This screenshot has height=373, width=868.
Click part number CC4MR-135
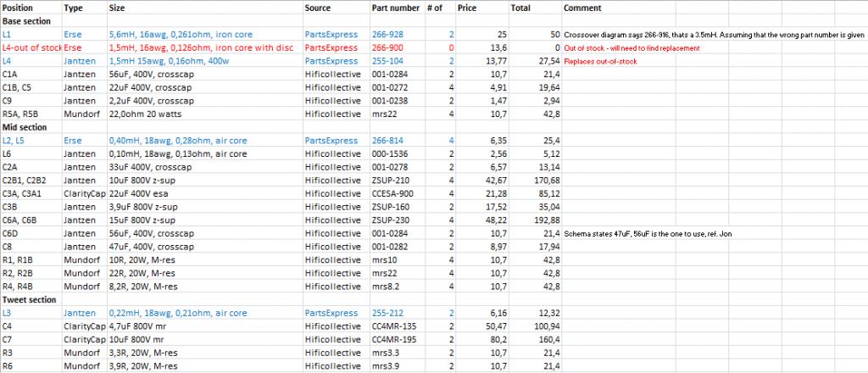tap(397, 326)
